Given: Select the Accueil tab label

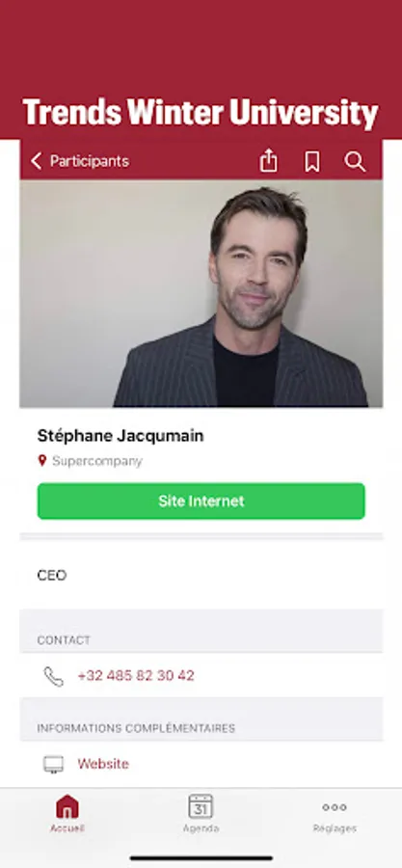Looking at the screenshot, I should 67,828.
